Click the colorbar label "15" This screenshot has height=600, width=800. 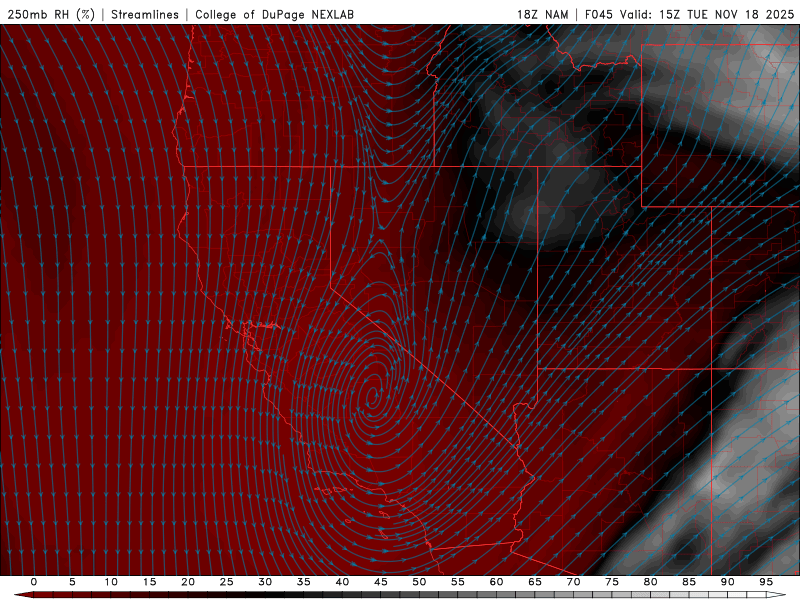[x=149, y=582]
